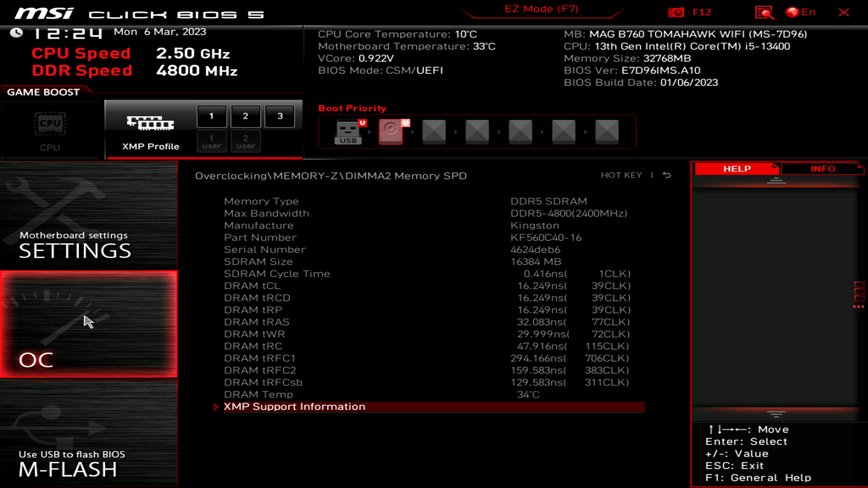Click the second boot priority device icon
The height and width of the screenshot is (488, 868).
point(391,131)
